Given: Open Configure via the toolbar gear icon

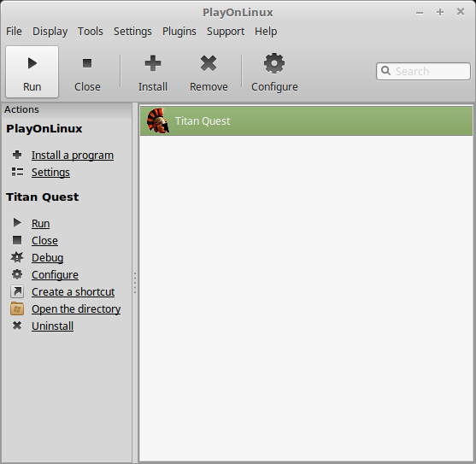Looking at the screenshot, I should coord(274,63).
